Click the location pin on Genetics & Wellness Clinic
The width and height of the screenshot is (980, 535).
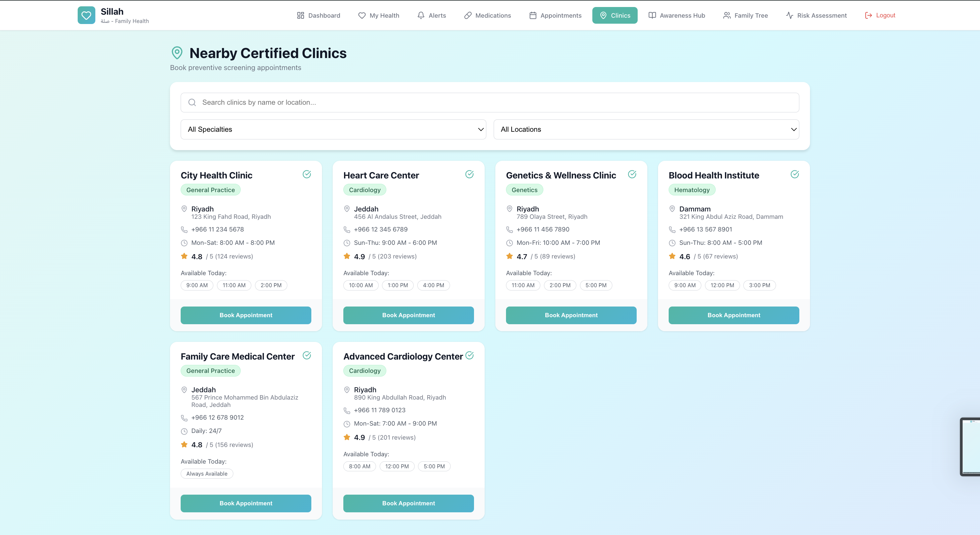(x=509, y=209)
